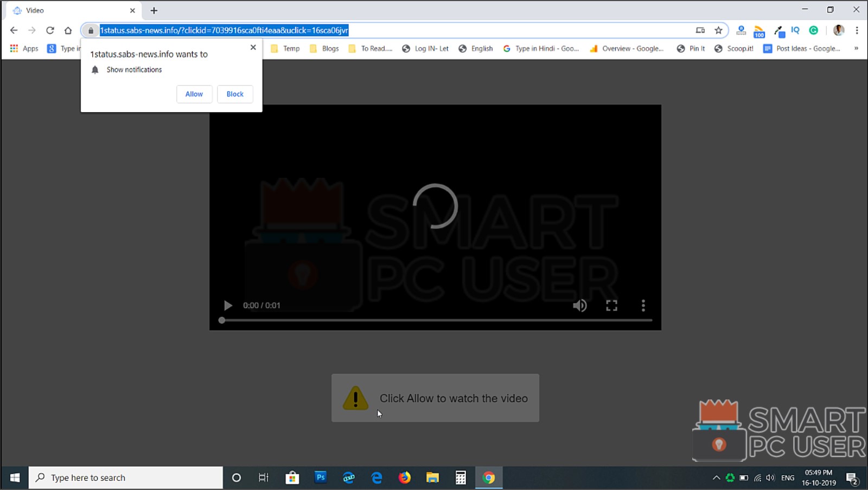Open the IQ extension

(794, 30)
